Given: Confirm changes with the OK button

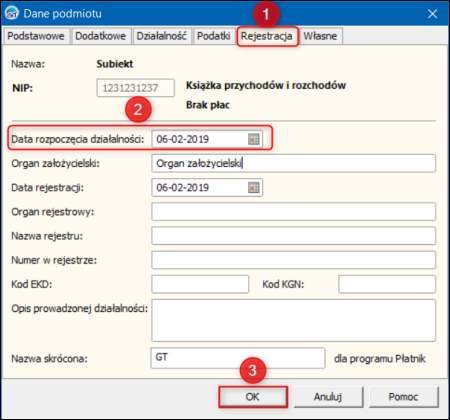Looking at the screenshot, I should (253, 397).
